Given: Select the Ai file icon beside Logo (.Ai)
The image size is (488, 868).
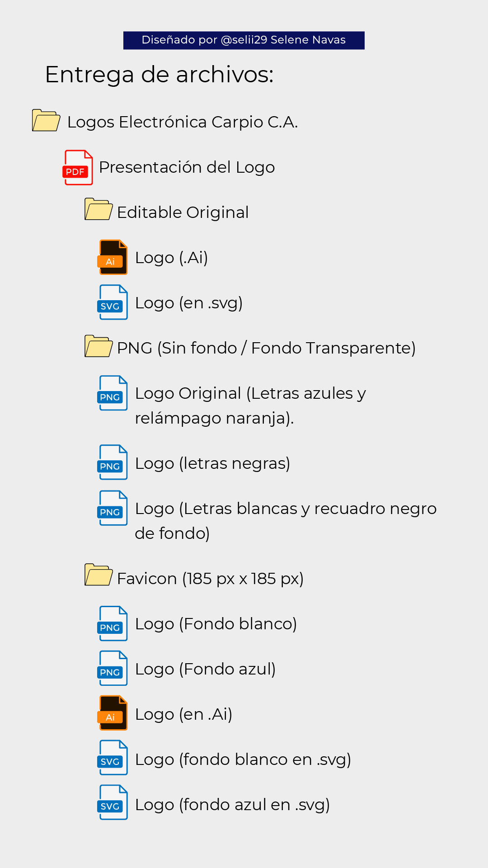Looking at the screenshot, I should 113,257.
